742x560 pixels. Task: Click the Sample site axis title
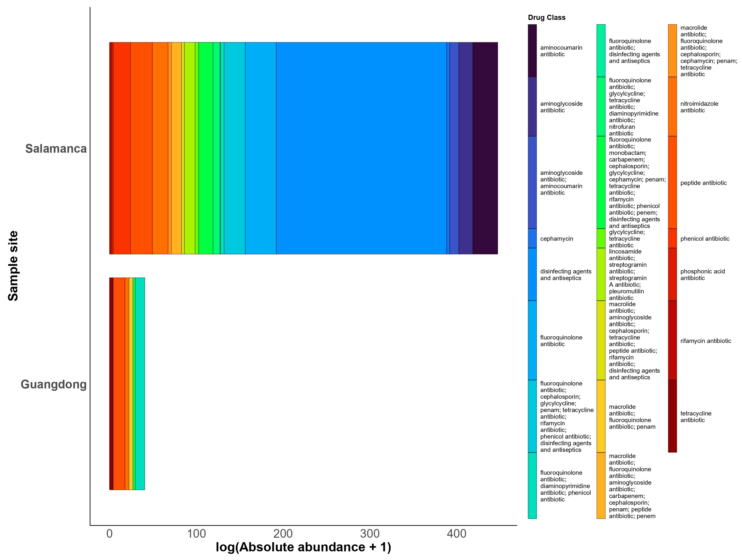pos(13,266)
